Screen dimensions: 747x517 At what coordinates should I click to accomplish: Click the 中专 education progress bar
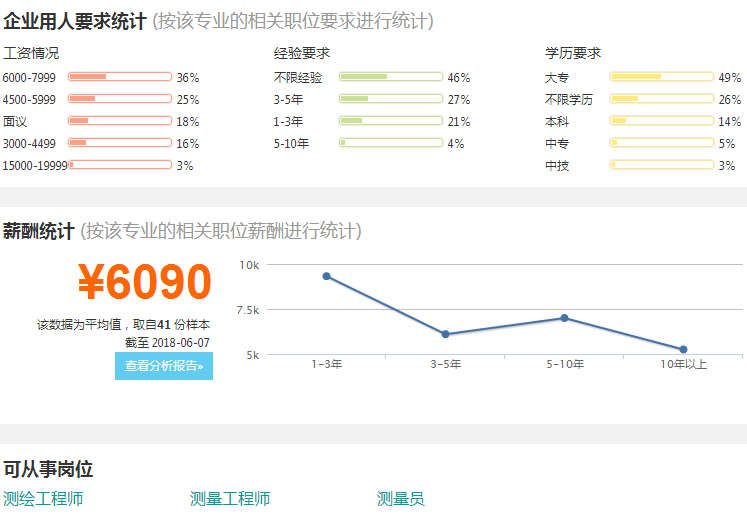[x=662, y=142]
